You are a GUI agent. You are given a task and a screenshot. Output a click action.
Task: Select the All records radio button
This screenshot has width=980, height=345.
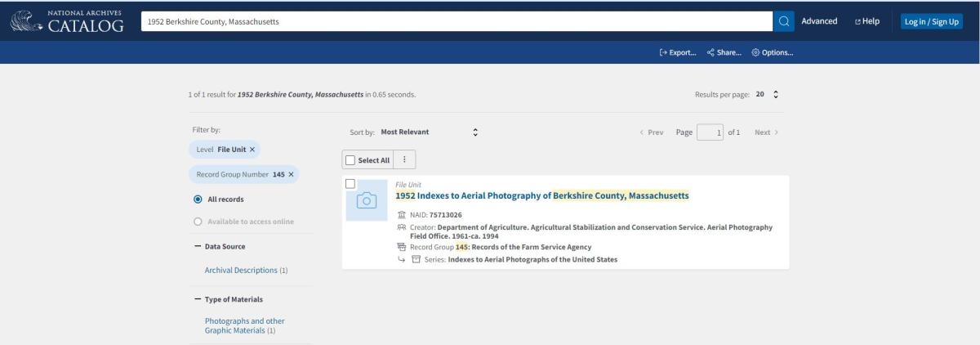tap(198, 199)
